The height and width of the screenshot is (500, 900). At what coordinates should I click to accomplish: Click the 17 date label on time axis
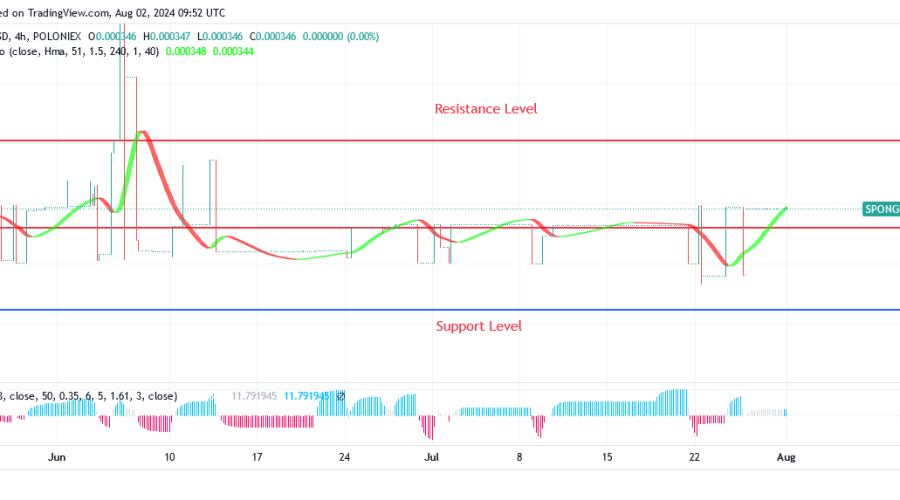(257, 457)
